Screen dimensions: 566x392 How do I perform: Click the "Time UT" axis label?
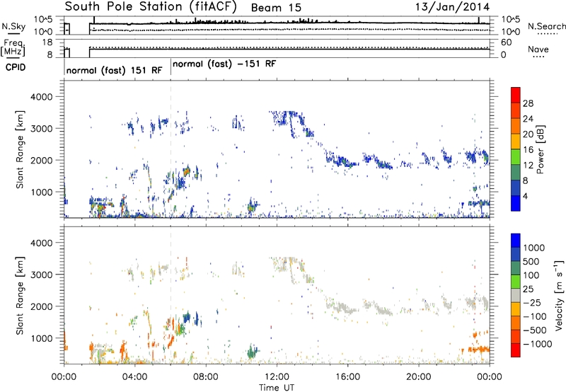point(277,388)
